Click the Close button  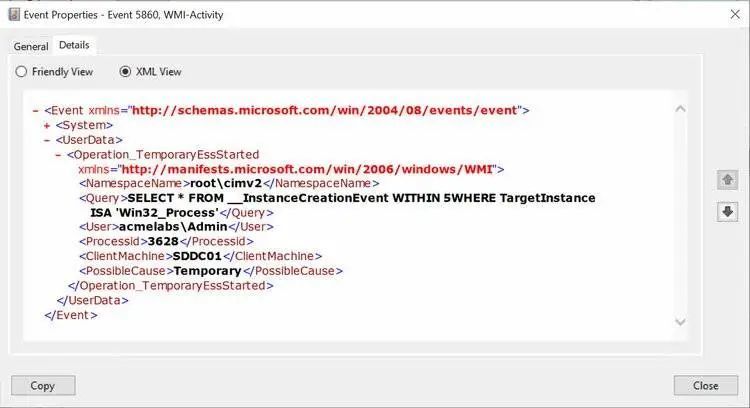coord(706,386)
